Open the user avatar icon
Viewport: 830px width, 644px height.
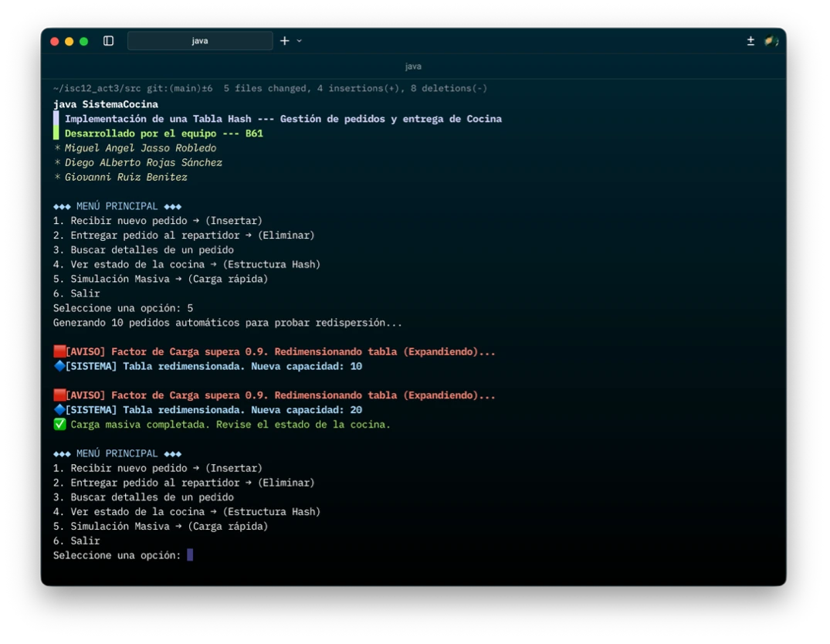coord(771,41)
